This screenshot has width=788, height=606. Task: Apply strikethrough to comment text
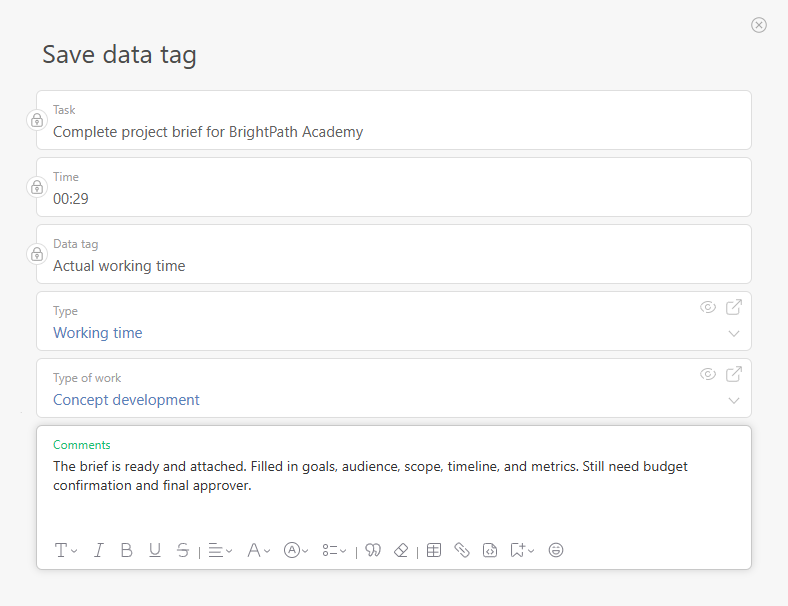point(182,550)
